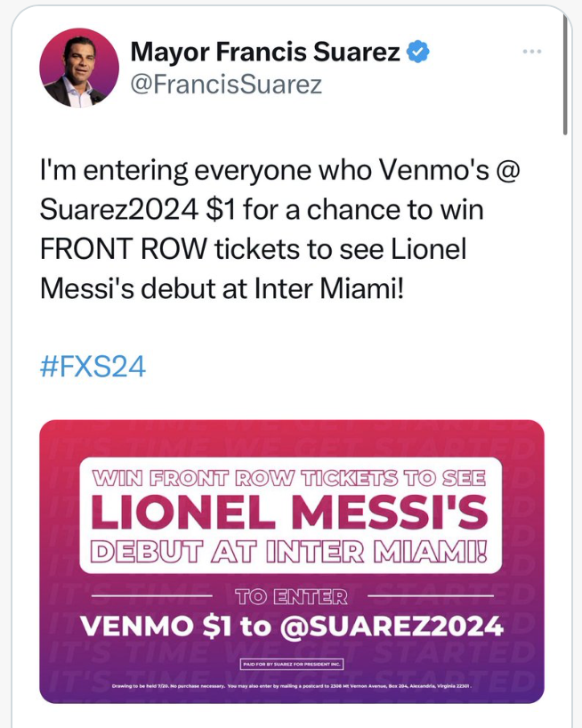582x728 pixels.
Task: Click the FRONT ROW words in the tweet
Action: click(x=123, y=249)
